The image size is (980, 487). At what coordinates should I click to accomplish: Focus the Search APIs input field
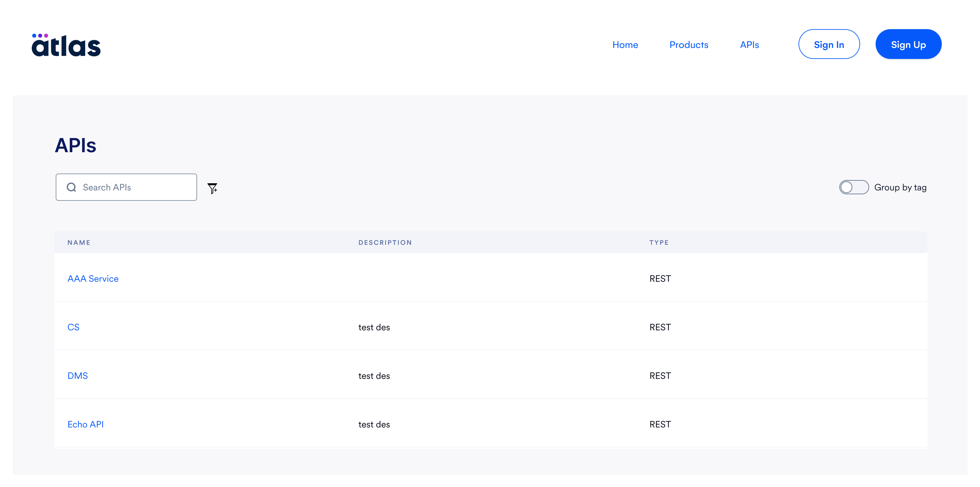(126, 187)
